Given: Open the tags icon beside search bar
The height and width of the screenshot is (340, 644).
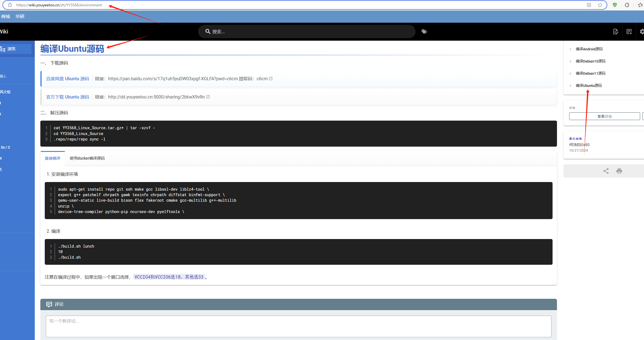Looking at the screenshot, I should click(x=424, y=32).
